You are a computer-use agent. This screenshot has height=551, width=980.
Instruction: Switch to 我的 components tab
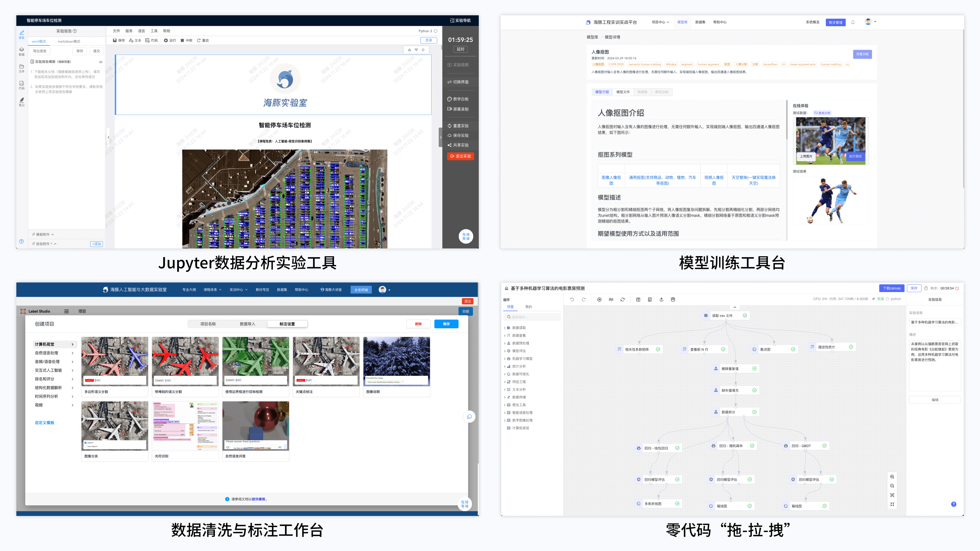click(x=529, y=307)
